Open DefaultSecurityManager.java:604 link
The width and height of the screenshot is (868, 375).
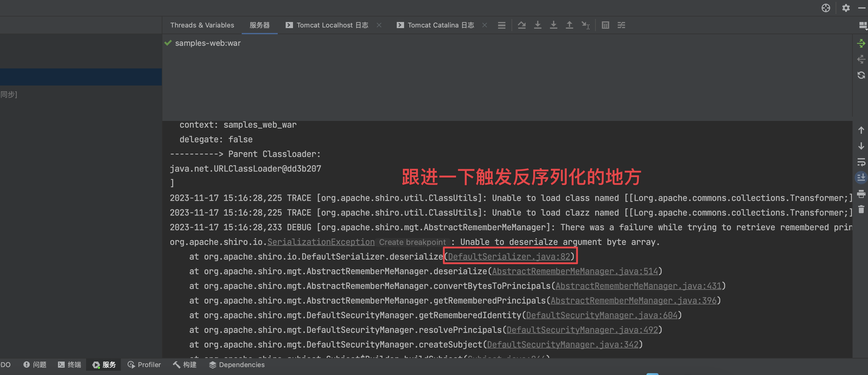(x=602, y=315)
